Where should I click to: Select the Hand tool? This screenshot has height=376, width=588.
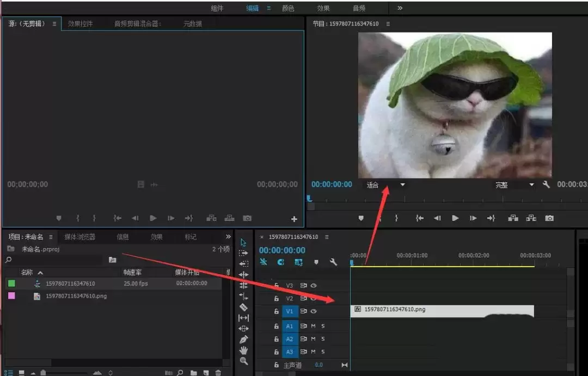click(243, 350)
